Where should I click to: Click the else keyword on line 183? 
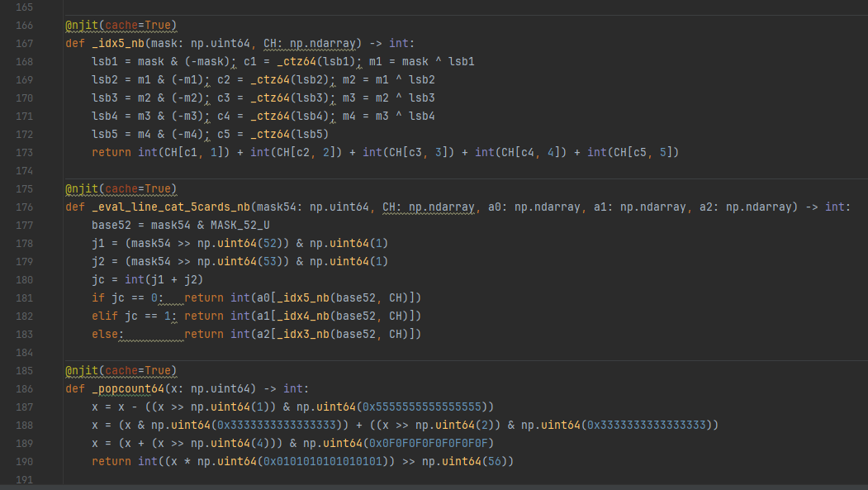pyautogui.click(x=105, y=335)
